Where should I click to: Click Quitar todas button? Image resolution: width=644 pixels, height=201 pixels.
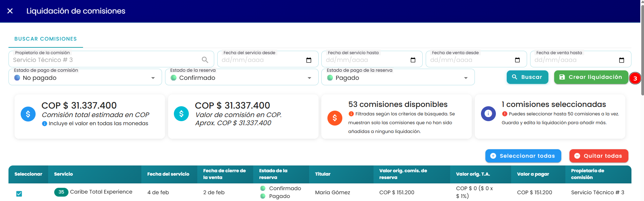tap(599, 156)
